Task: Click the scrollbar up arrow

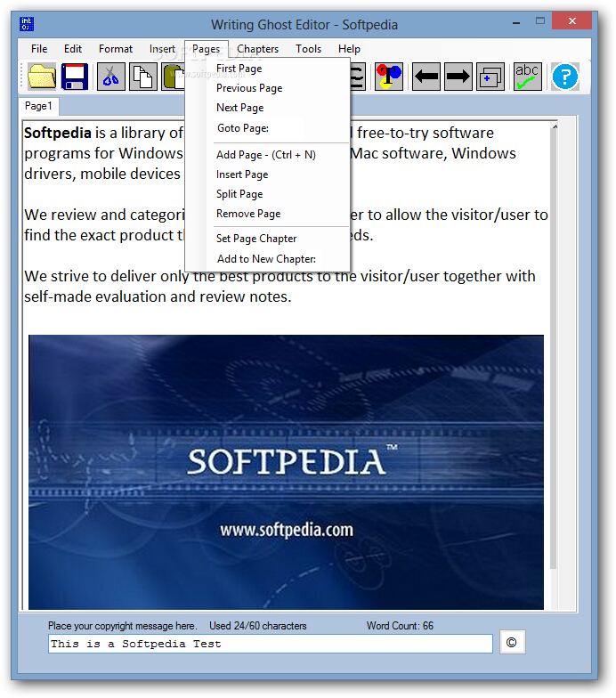Action: (555, 127)
